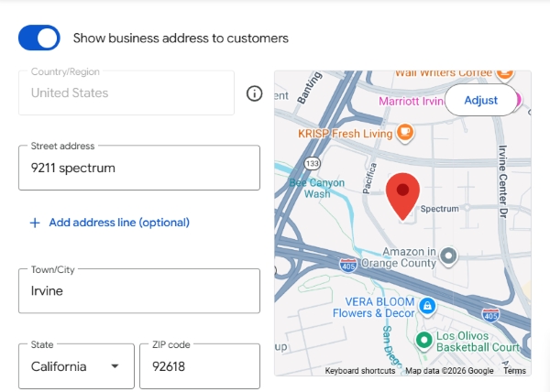Click Los Olivos Basketball Court green marker
Viewport: 550px width, 392px height.
(x=424, y=340)
